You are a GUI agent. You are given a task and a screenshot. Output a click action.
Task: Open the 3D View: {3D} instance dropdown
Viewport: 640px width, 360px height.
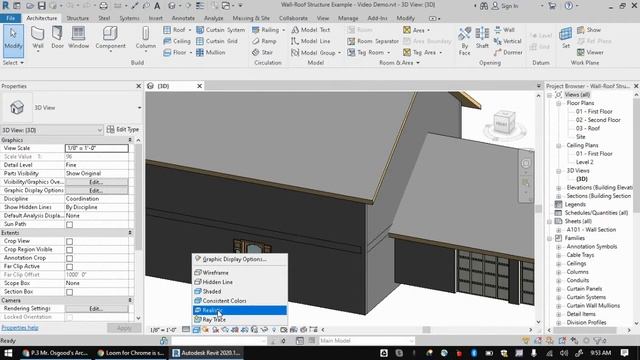pos(100,130)
